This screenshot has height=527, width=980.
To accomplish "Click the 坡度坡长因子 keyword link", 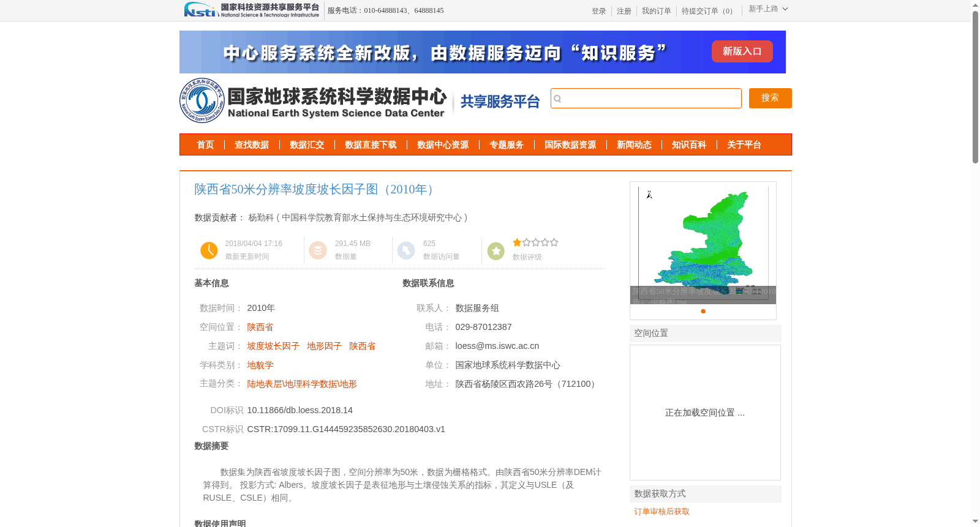I will click(273, 346).
